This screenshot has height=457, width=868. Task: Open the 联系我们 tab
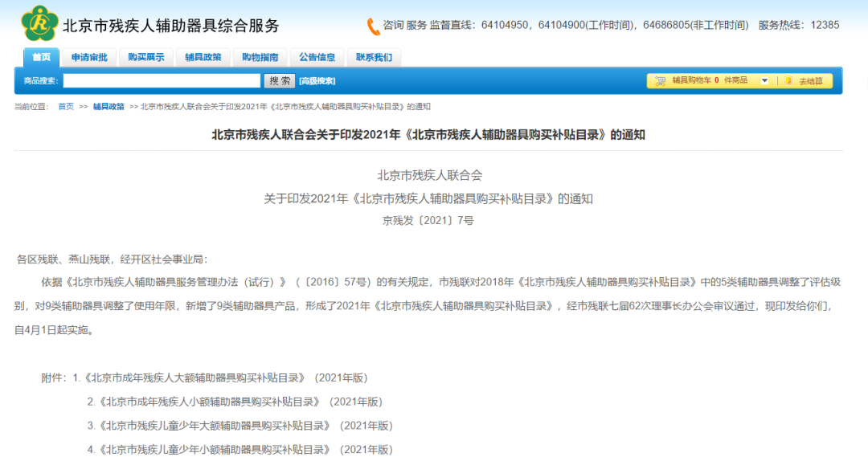(x=374, y=57)
